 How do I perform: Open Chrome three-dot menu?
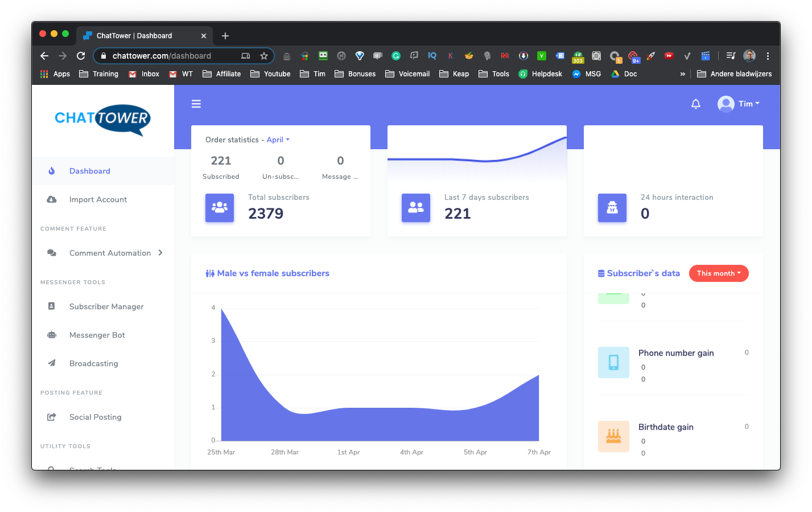point(768,56)
